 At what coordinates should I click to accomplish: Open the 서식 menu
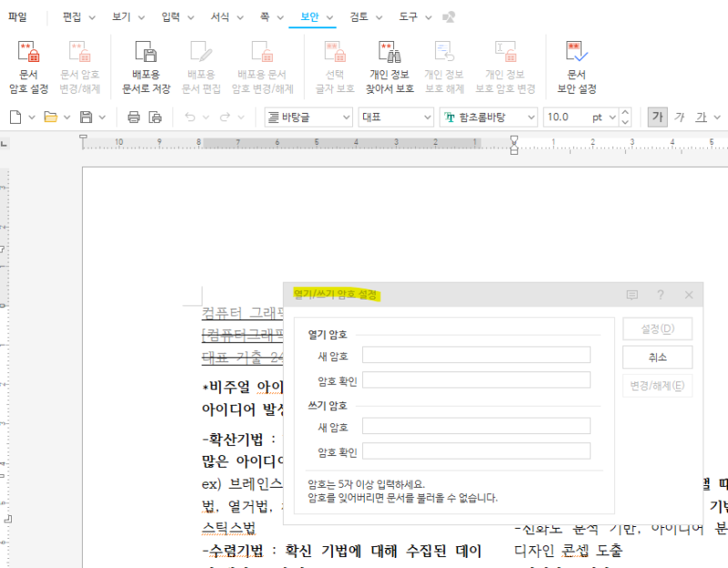227,17
